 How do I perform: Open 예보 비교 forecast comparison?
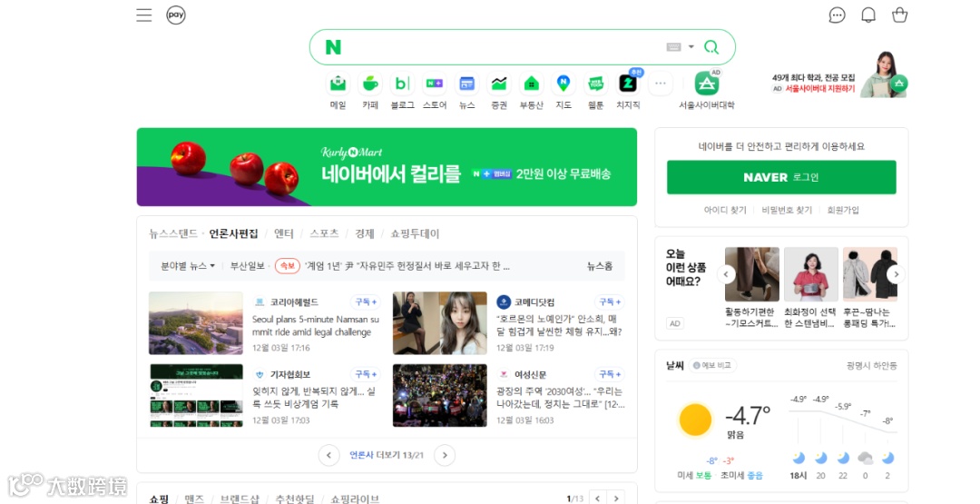tap(712, 365)
